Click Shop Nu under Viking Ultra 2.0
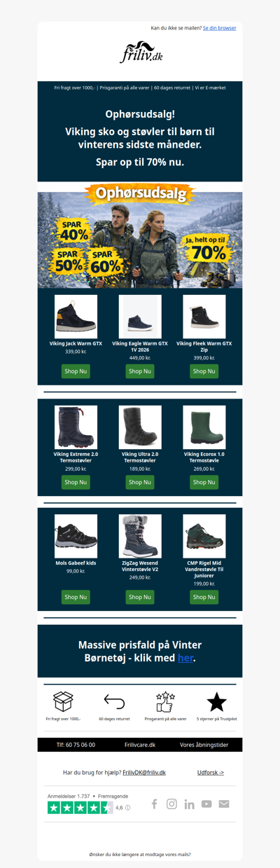This screenshot has width=280, height=868. pyautogui.click(x=140, y=482)
